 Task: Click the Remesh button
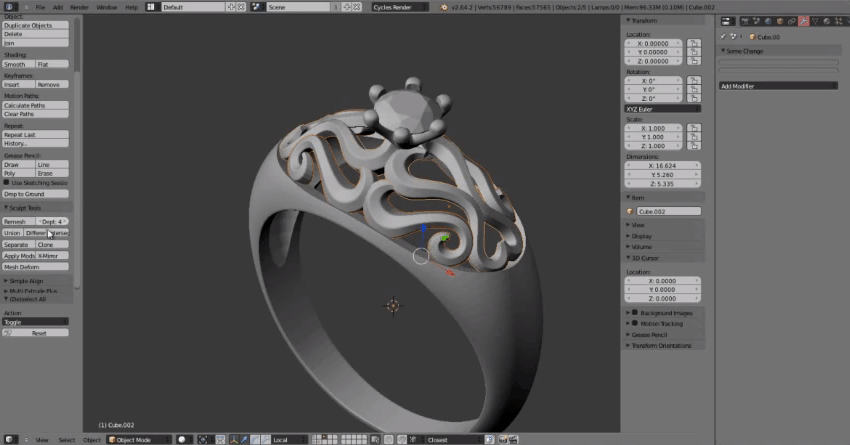coord(17,221)
